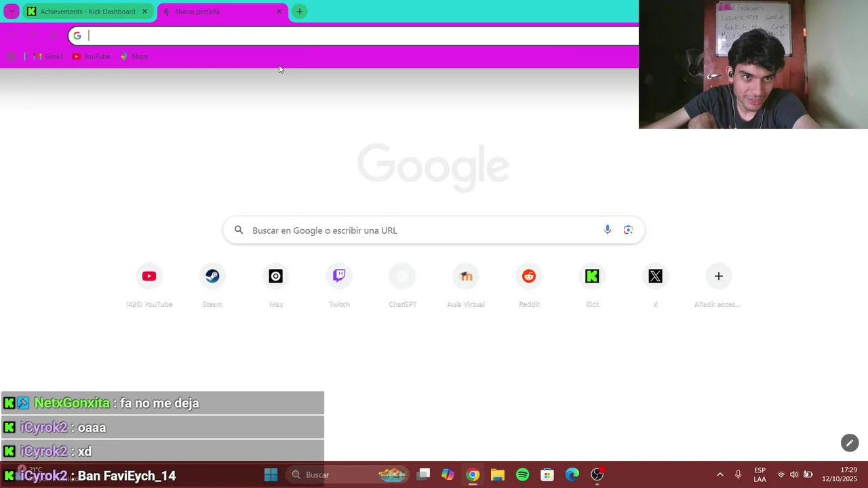
Task: Switch to Achievements - Kick Dashboard tab
Action: point(87,12)
